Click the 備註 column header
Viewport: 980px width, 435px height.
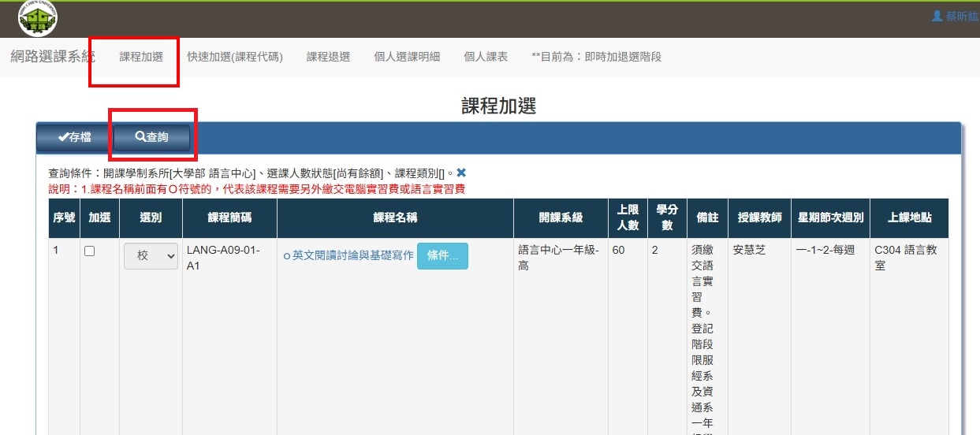click(x=707, y=218)
